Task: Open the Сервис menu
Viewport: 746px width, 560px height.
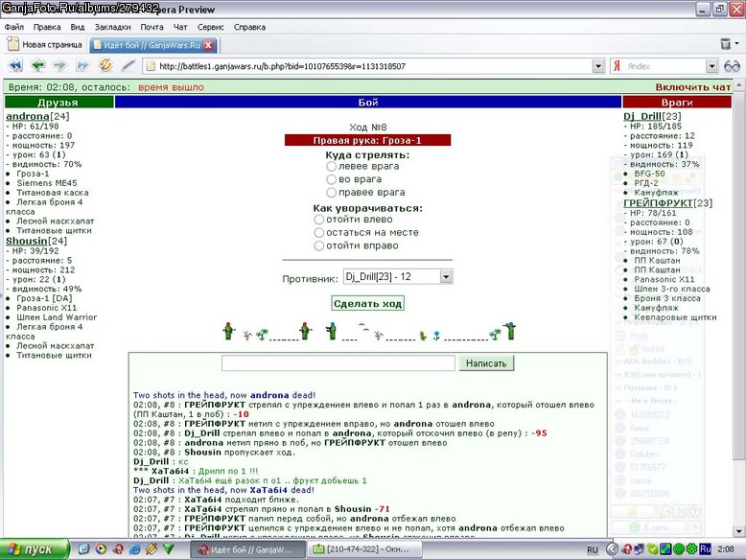Action: click(x=211, y=27)
